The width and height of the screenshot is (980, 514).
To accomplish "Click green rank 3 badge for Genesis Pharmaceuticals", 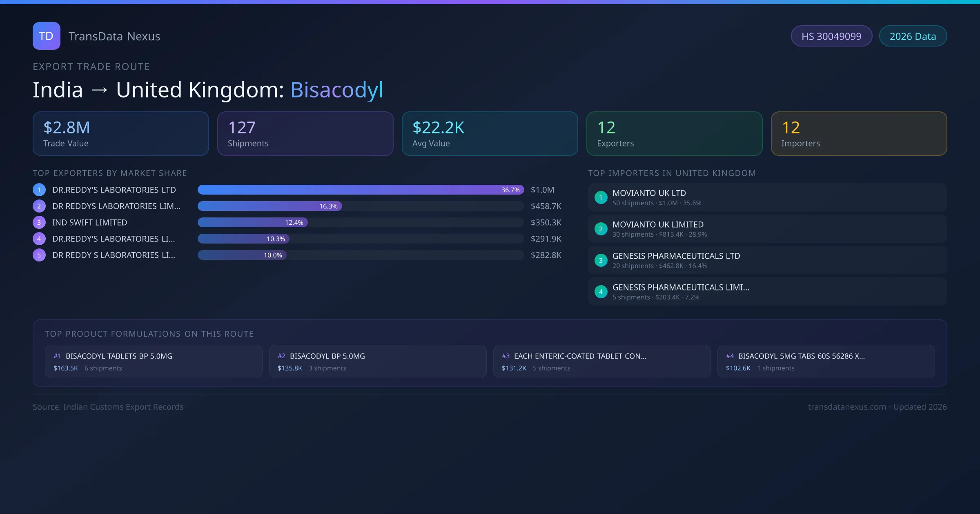I will (x=601, y=260).
